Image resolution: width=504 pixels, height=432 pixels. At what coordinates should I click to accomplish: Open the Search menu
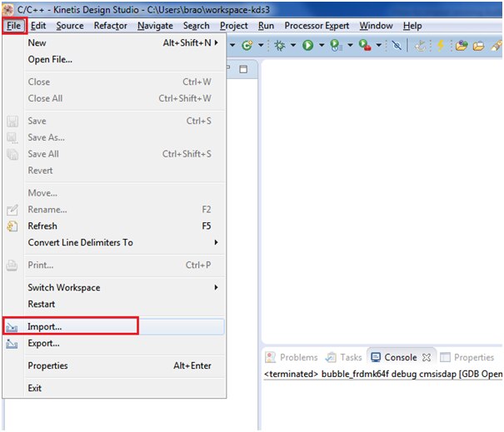click(x=196, y=26)
